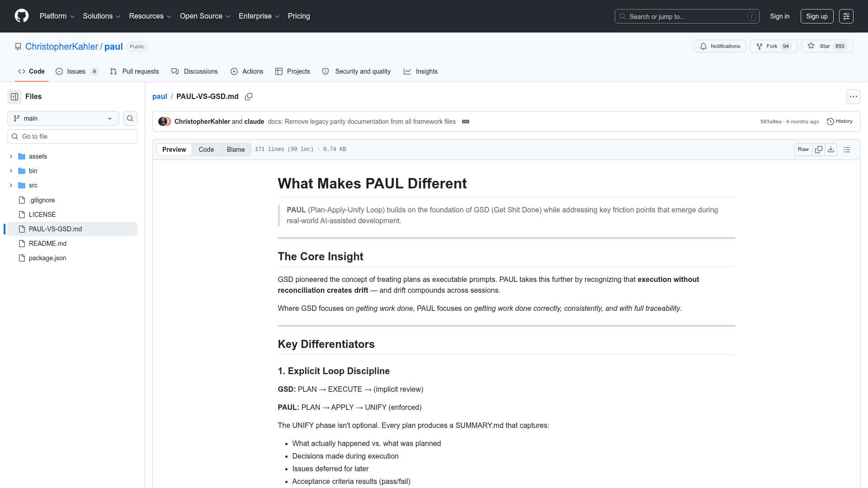
Task: Open the document outline list
Action: pyautogui.click(x=847, y=150)
